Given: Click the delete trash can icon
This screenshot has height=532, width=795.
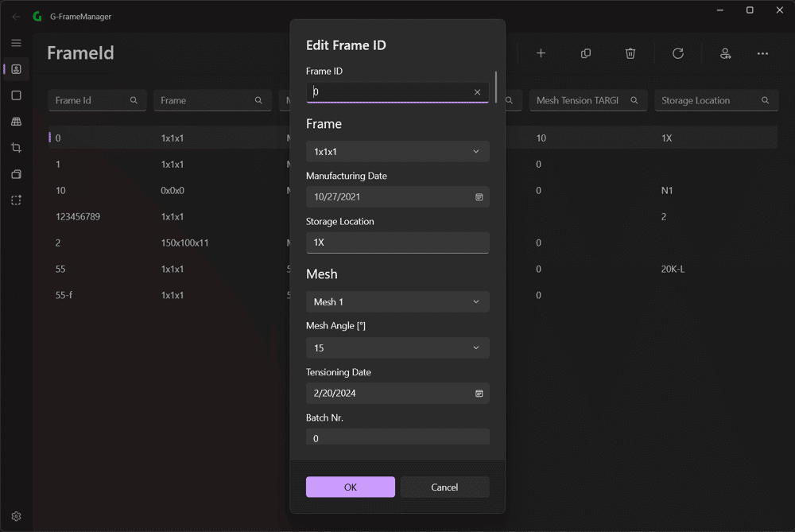Looking at the screenshot, I should coord(630,53).
